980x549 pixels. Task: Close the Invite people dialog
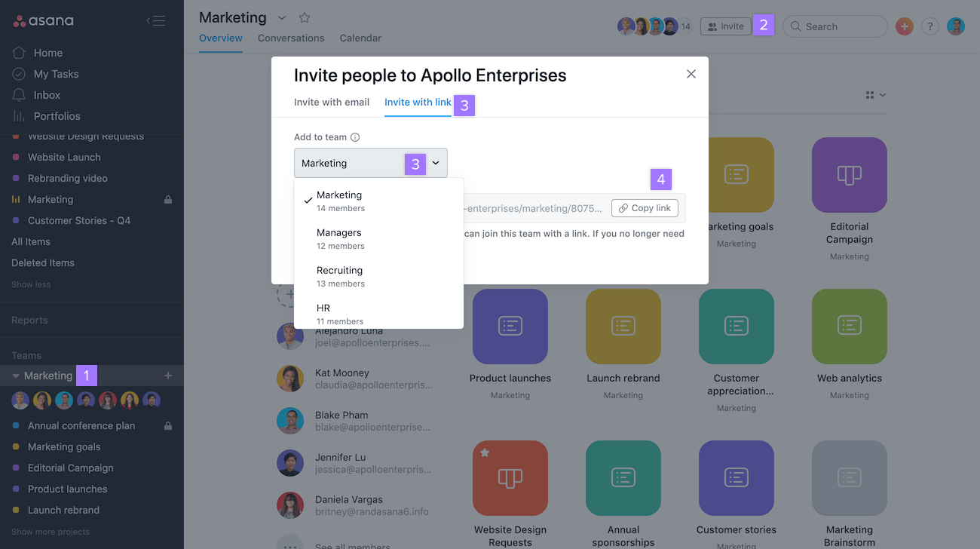pyautogui.click(x=691, y=74)
